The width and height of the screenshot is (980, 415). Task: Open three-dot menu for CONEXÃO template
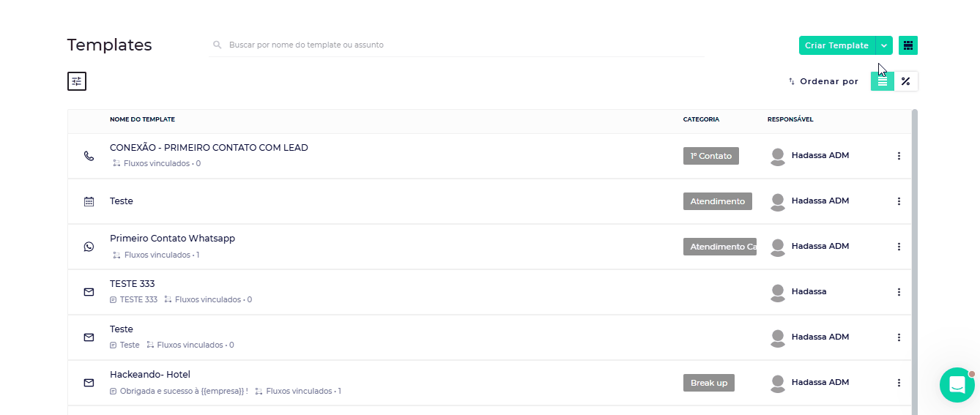(x=899, y=156)
